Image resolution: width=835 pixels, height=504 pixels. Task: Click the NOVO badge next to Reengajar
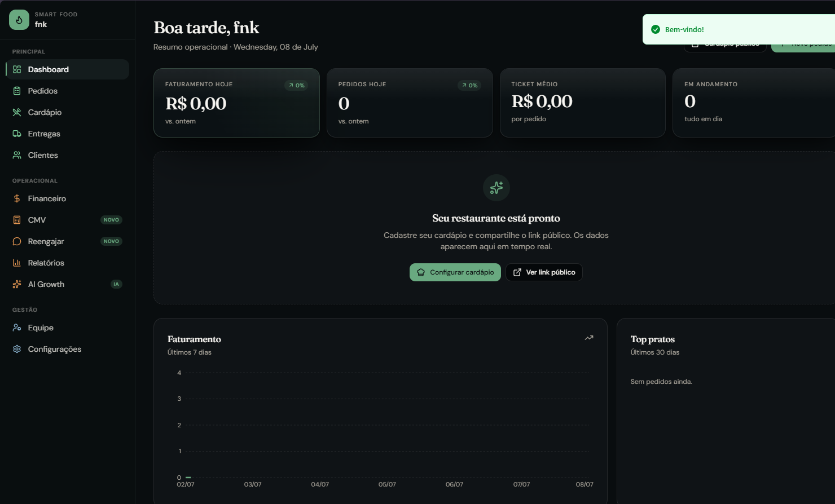[x=111, y=241]
